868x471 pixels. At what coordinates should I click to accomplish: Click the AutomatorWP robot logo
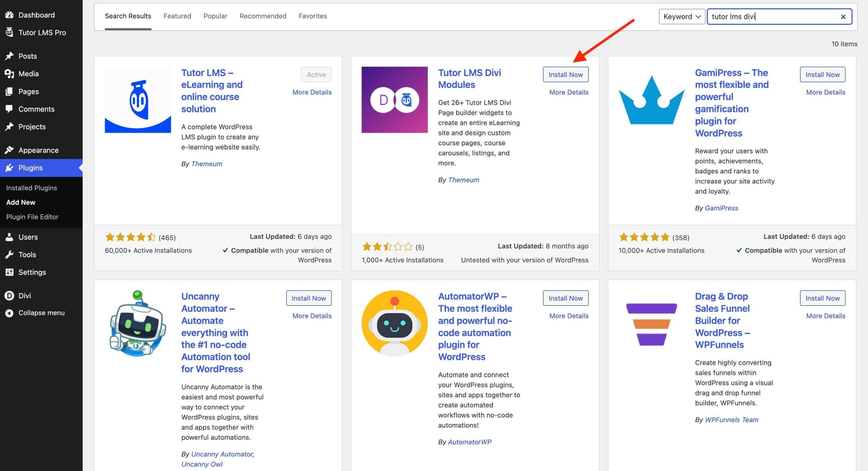(x=394, y=323)
